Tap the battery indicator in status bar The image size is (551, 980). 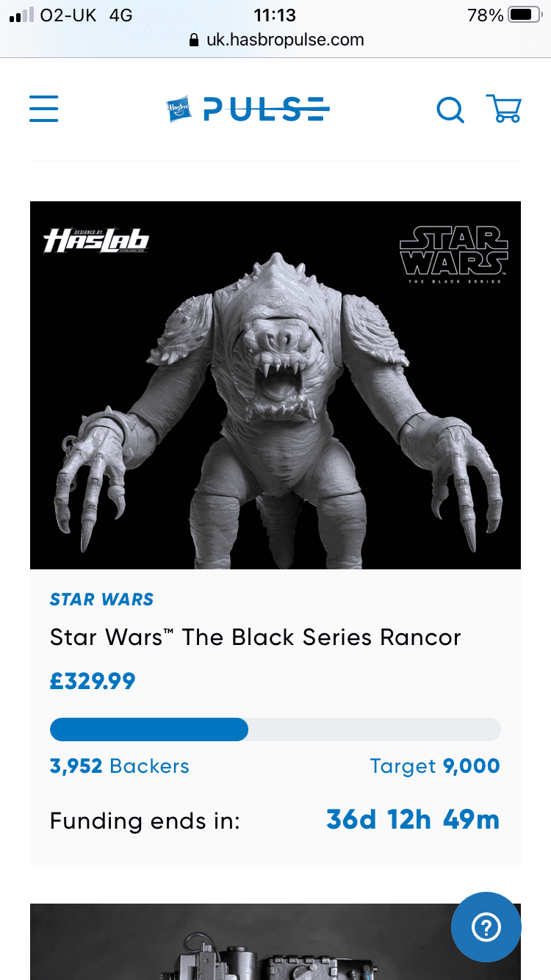[x=525, y=15]
